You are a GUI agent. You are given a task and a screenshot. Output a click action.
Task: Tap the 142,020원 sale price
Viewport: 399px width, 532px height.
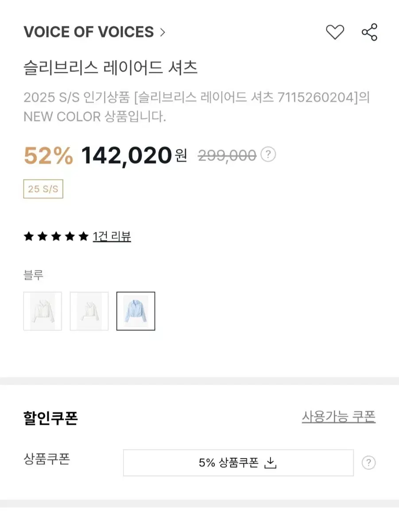click(134, 155)
